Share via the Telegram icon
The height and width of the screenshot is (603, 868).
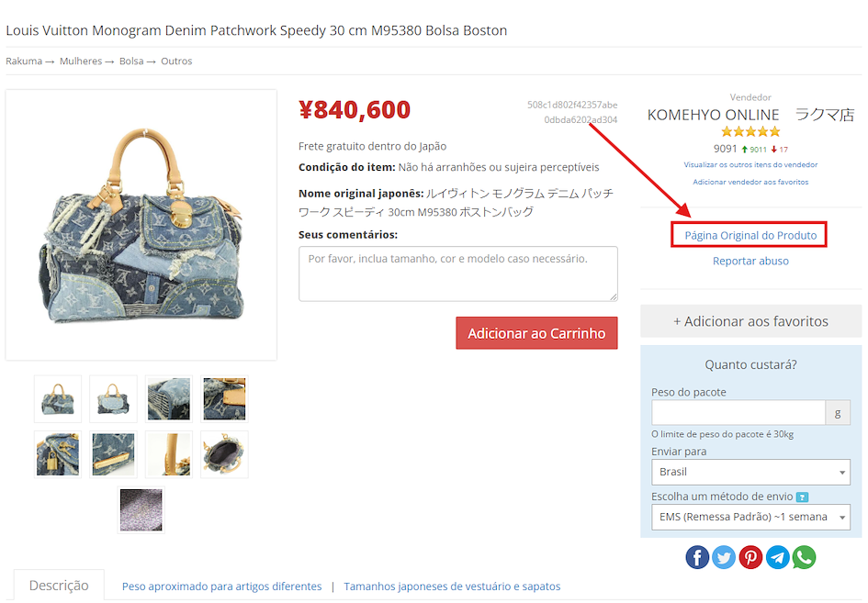tap(777, 557)
